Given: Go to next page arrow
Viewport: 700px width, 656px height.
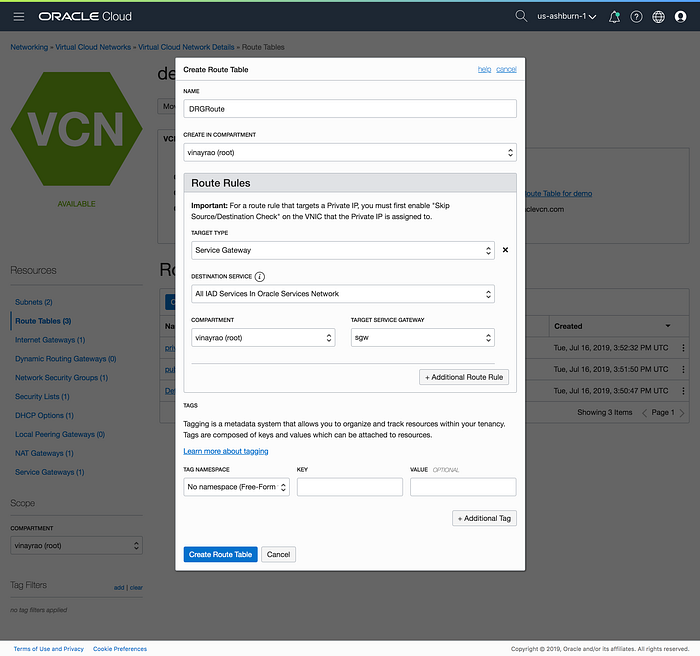Looking at the screenshot, I should [682, 413].
